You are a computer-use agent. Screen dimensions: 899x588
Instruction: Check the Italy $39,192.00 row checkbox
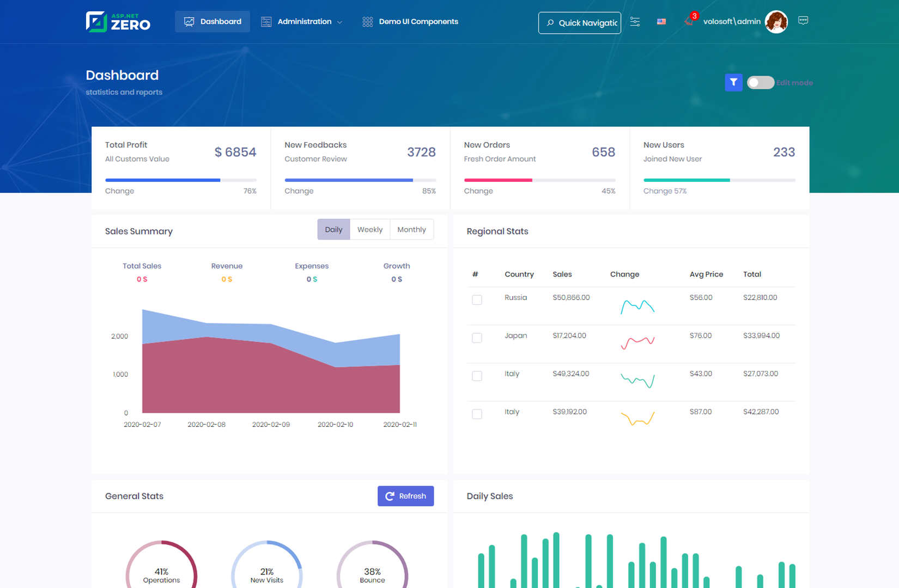click(477, 414)
